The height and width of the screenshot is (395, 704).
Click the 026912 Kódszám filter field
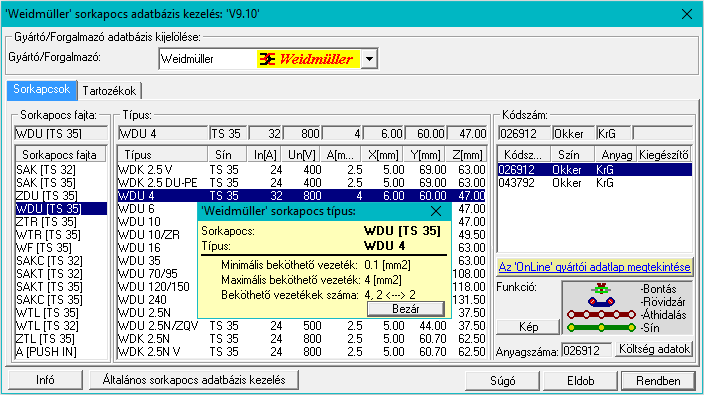tap(524, 134)
